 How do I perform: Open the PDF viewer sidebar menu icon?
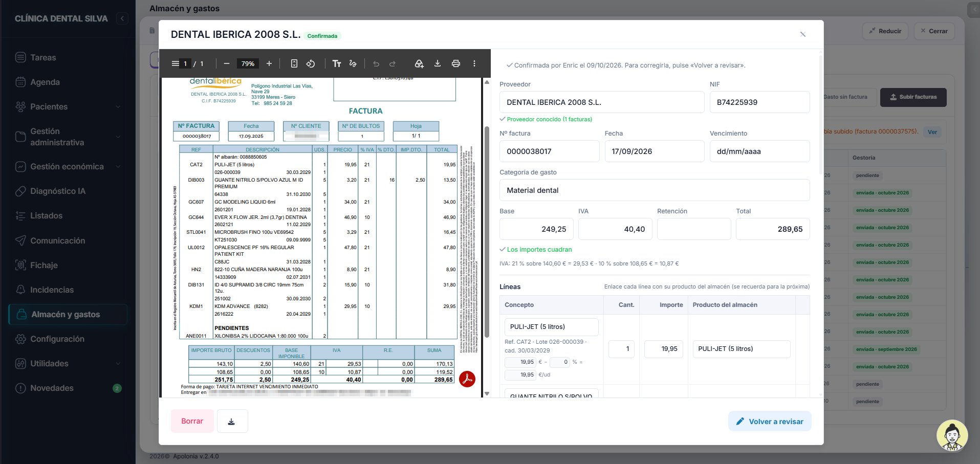click(x=176, y=63)
